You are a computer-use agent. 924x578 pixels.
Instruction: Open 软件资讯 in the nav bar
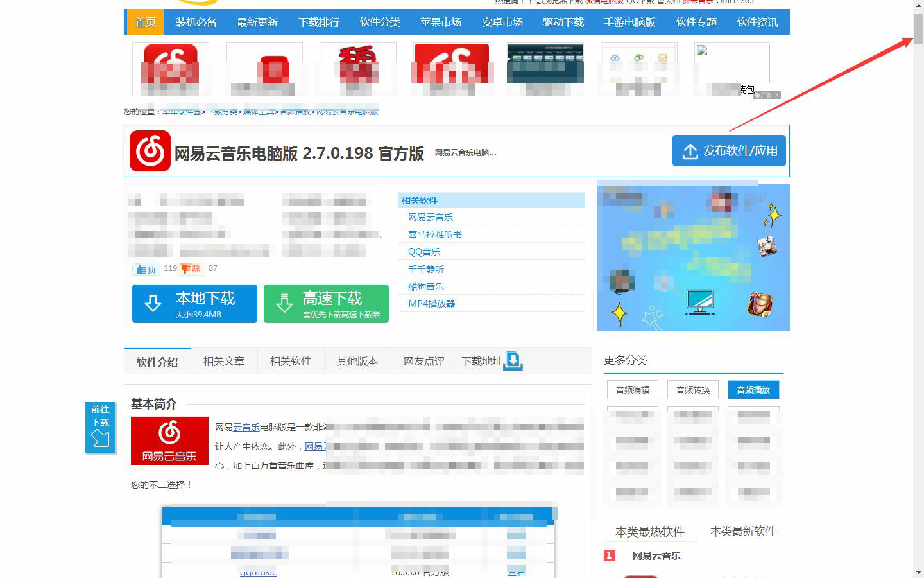757,22
